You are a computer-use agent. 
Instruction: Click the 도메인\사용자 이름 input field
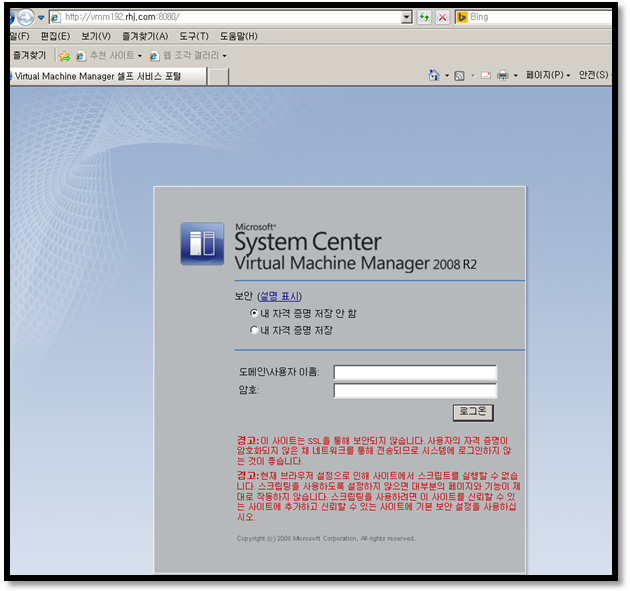(x=415, y=372)
